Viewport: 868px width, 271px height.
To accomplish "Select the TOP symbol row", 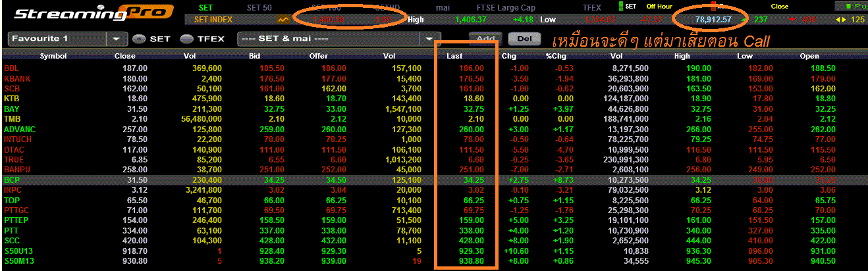I will click(x=434, y=200).
